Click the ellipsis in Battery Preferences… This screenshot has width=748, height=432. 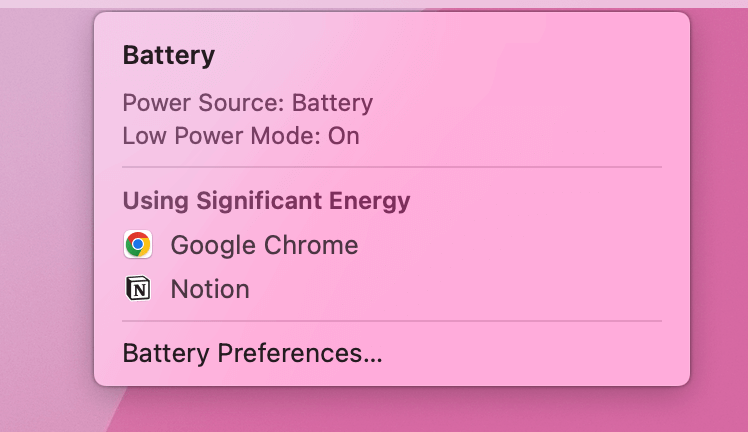point(373,360)
